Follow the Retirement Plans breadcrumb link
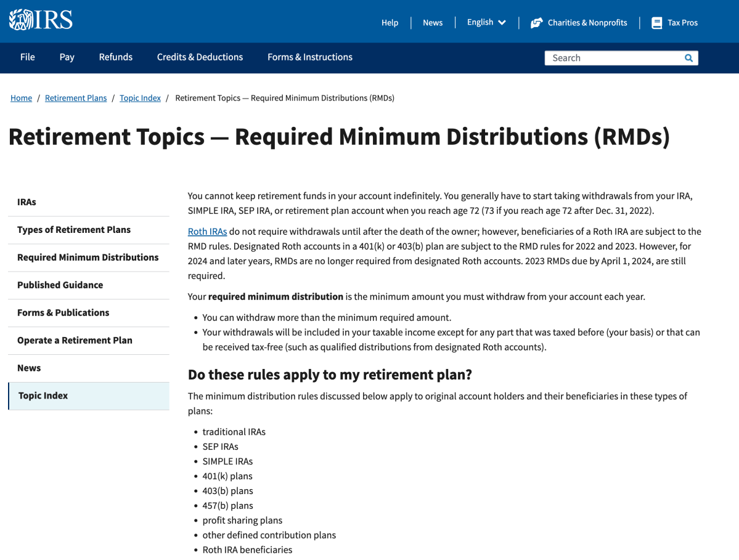 pyautogui.click(x=76, y=98)
